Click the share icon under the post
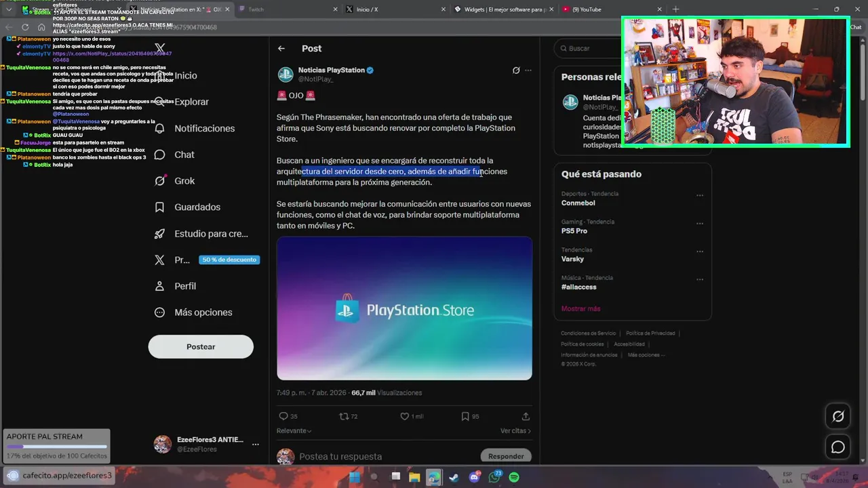Screen dimensions: 868x488 (x=526, y=416)
